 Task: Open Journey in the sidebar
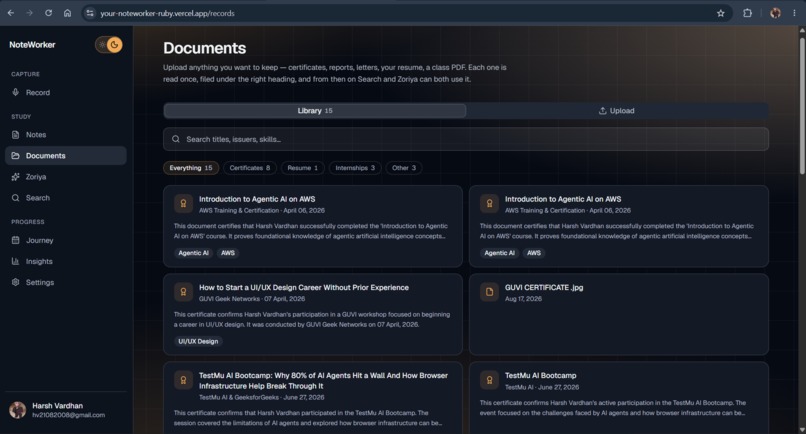(x=66, y=240)
